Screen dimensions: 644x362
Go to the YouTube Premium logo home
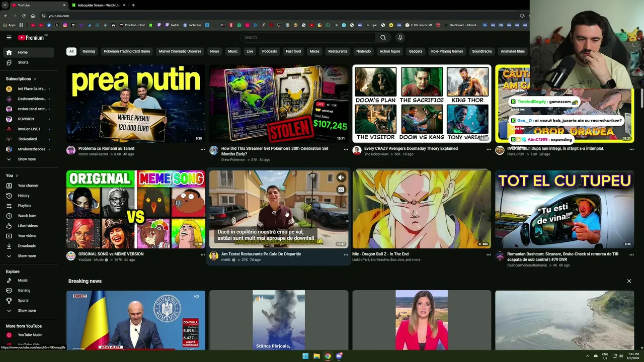pos(31,37)
